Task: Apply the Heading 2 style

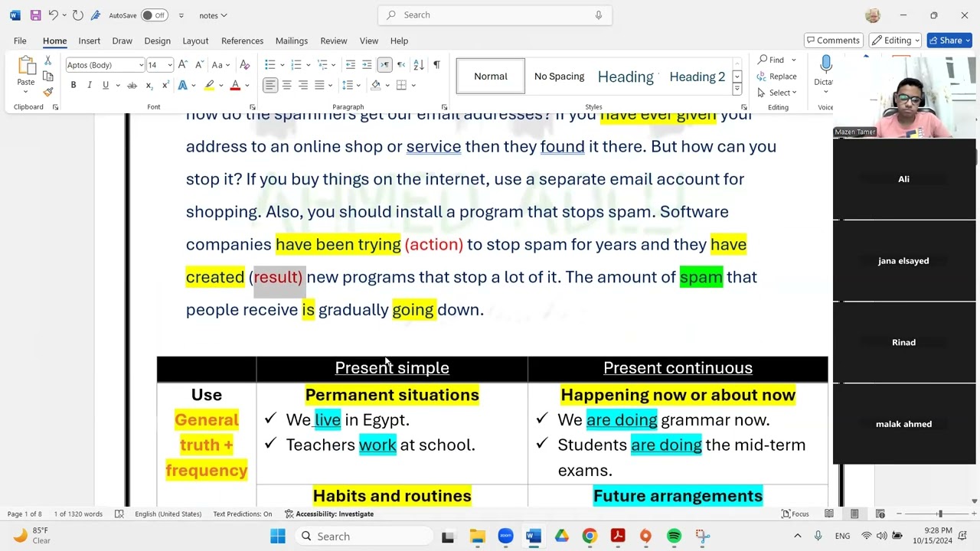Action: tap(697, 77)
